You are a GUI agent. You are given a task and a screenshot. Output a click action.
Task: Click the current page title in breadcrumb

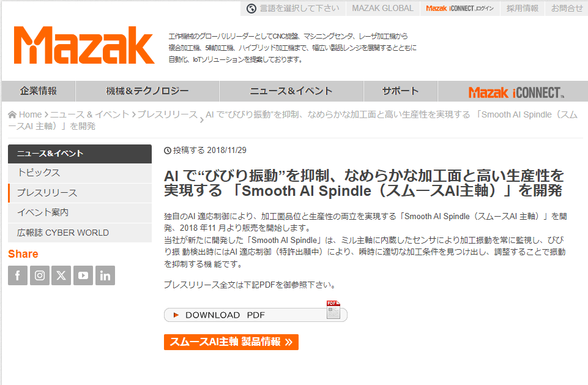[293, 120]
